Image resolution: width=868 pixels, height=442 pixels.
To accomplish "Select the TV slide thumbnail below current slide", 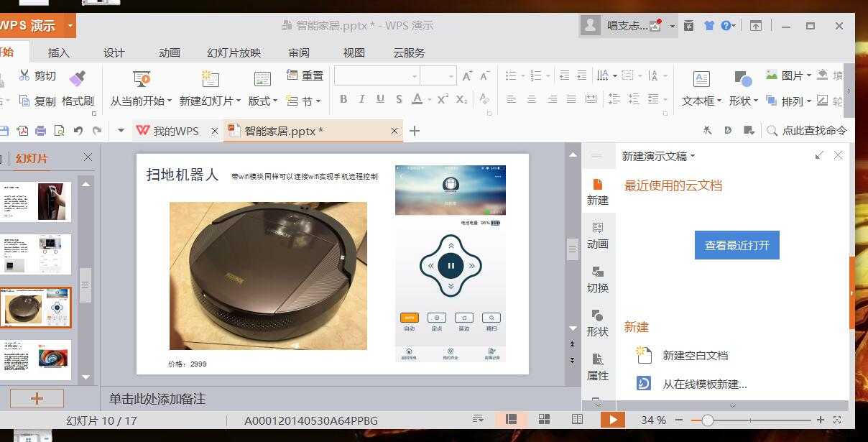I will pyautogui.click(x=37, y=359).
